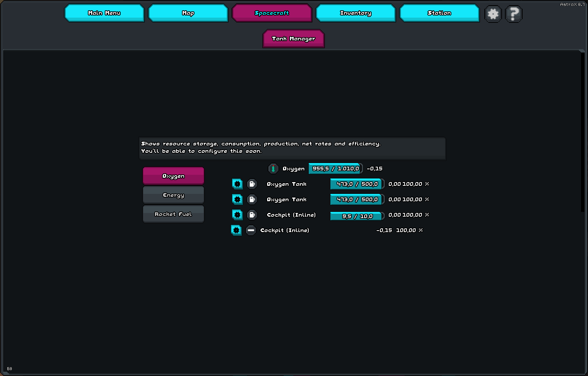Click the first Oxygen Tank fuel-pump icon
Viewport: 588px width, 376px height.
(x=252, y=184)
